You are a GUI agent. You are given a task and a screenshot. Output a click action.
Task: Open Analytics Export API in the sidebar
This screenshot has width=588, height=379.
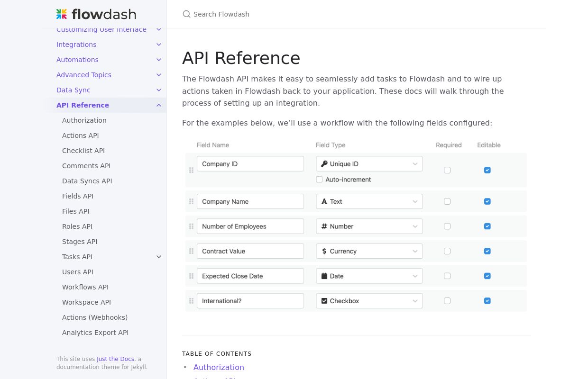(95, 333)
